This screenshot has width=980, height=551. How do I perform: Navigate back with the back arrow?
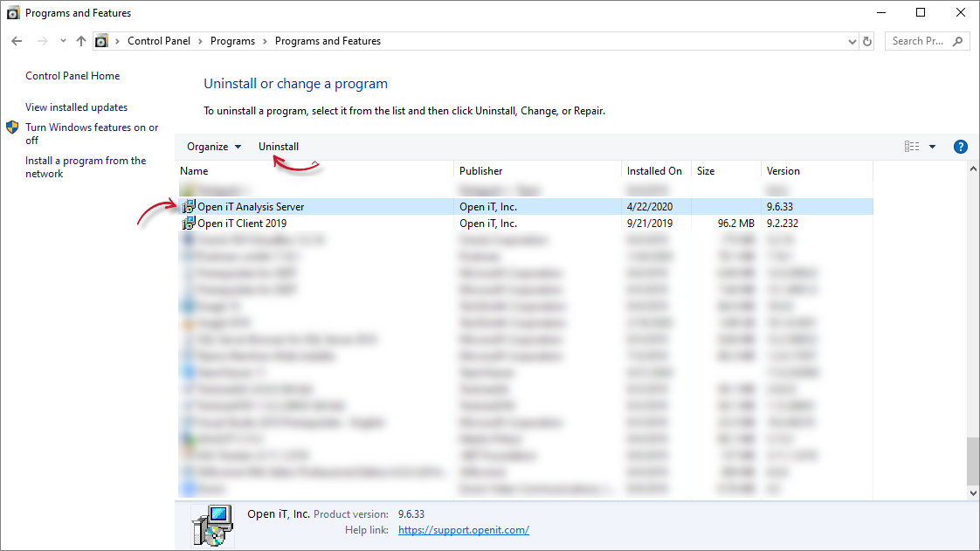click(16, 40)
